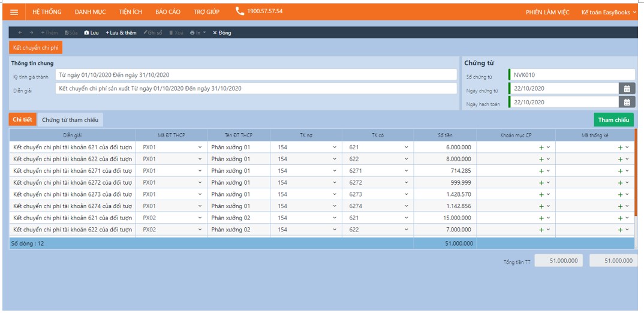Add Mã thống kê on 1.428.570 row
The image size is (644, 313).
620,195
